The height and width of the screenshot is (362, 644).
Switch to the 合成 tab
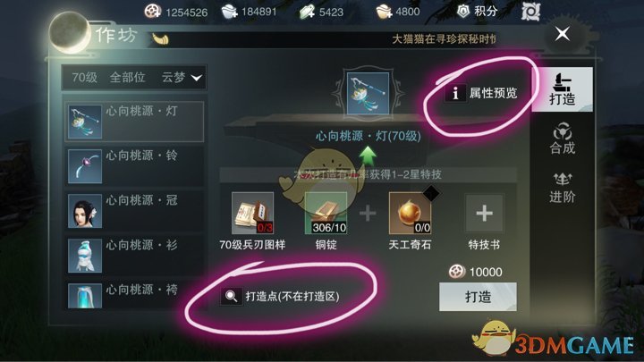(563, 139)
